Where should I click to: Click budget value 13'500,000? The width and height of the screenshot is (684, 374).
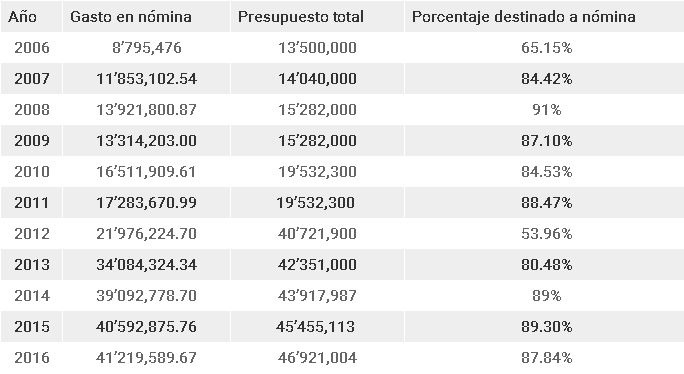[x=317, y=47]
